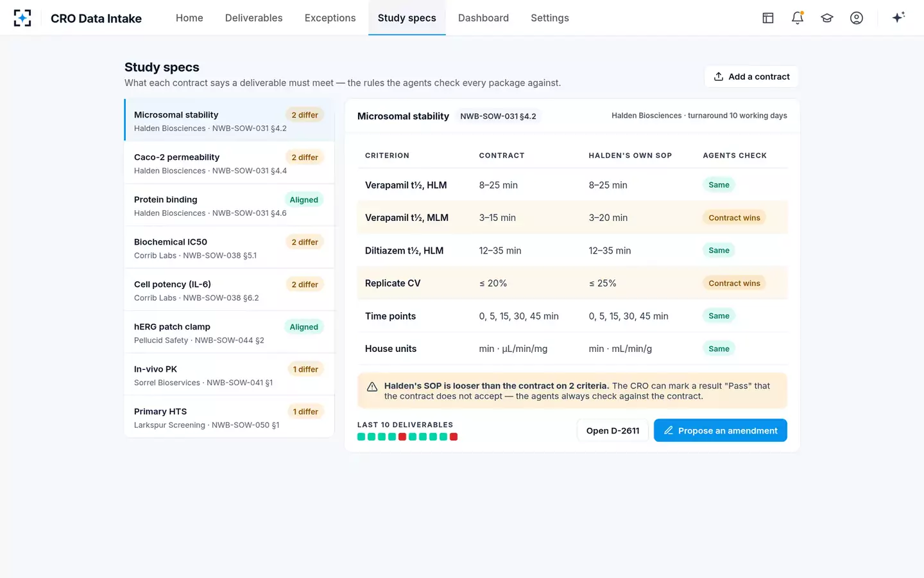Click the Aligned badge on hERG patch clamp
This screenshot has width=924, height=578.
pyautogui.click(x=304, y=327)
